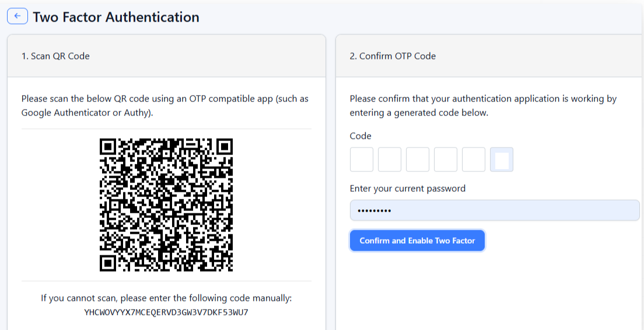Screen dimensions: 644x330
Task: Click the confirm authentication app instruction text
Action: (483, 106)
